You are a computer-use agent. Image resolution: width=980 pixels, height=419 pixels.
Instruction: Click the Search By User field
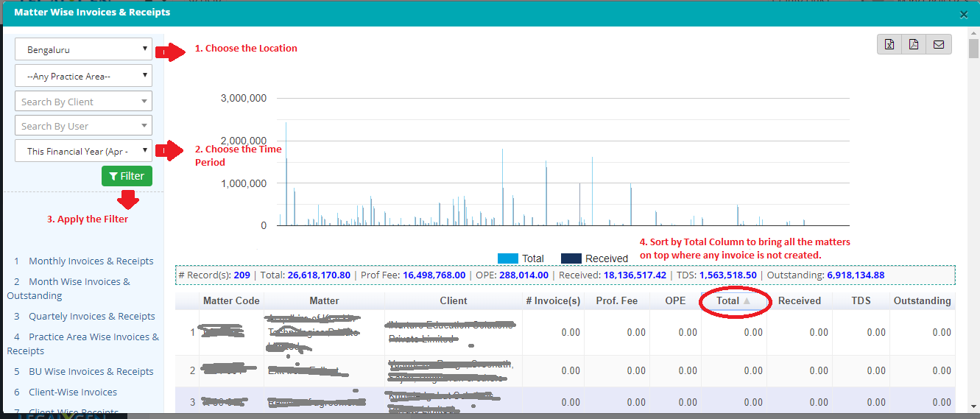pos(83,126)
